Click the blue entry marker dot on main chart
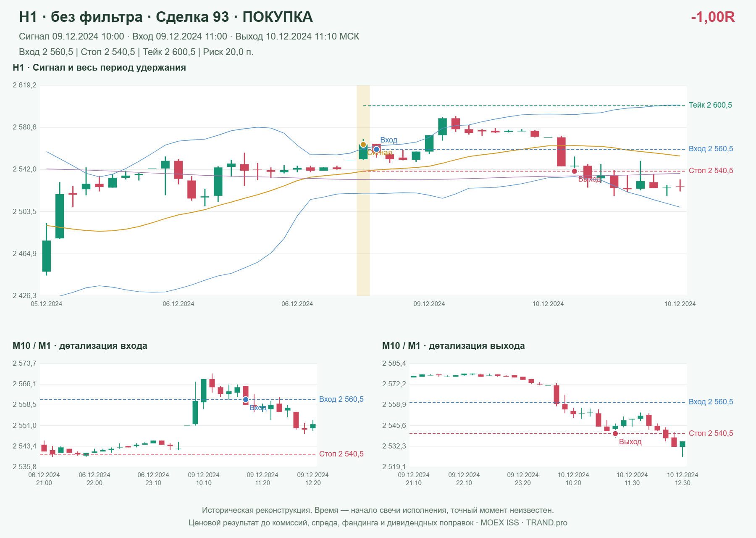756x538 pixels. (x=377, y=149)
